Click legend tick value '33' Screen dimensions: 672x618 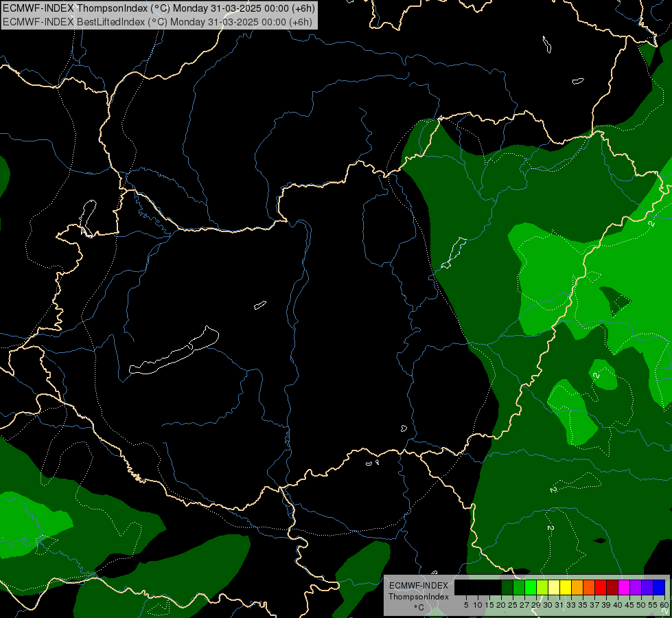pyautogui.click(x=571, y=605)
